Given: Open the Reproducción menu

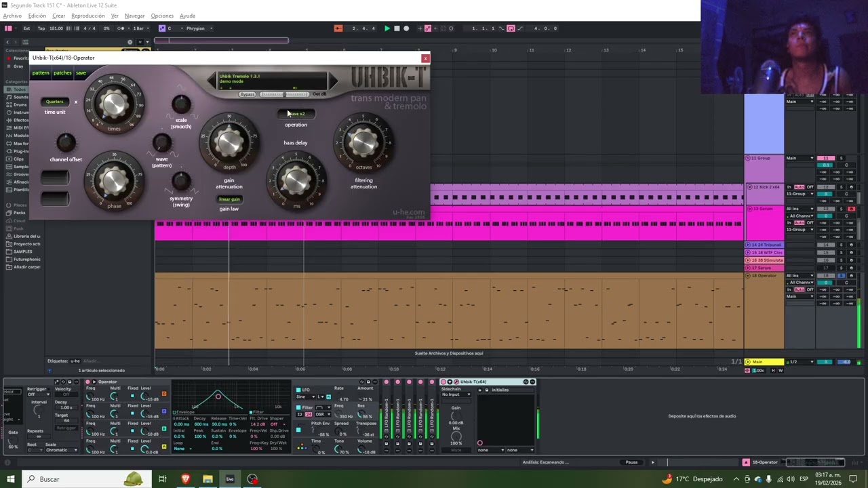Looking at the screenshot, I should 88,16.
